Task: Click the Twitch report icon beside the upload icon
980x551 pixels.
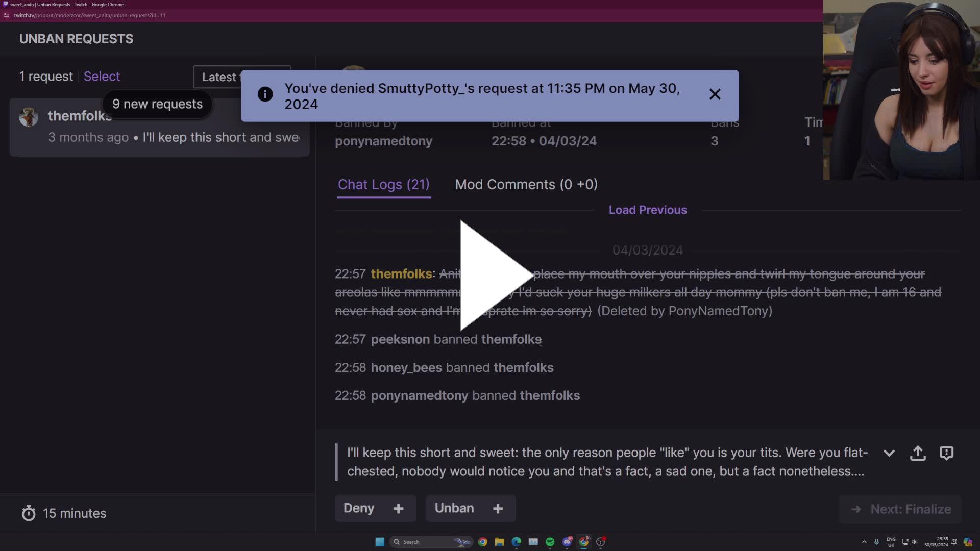Action: pyautogui.click(x=947, y=453)
